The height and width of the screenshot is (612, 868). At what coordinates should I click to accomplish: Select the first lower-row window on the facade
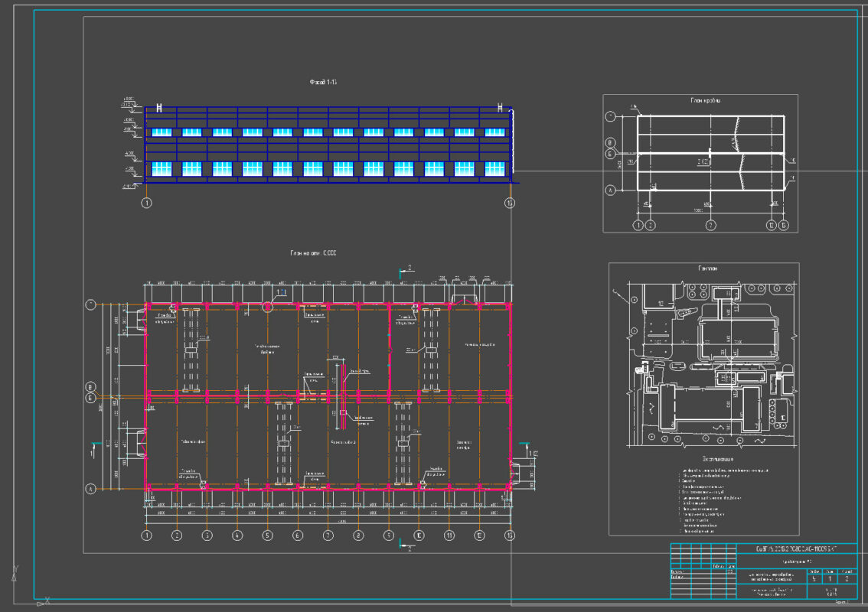coord(162,169)
